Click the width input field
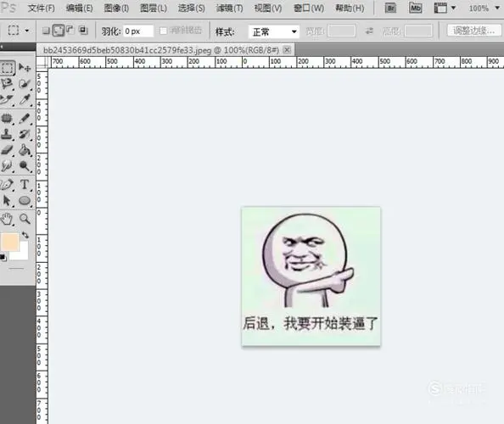Image resolution: width=504 pixels, height=424 pixels. pos(341,31)
